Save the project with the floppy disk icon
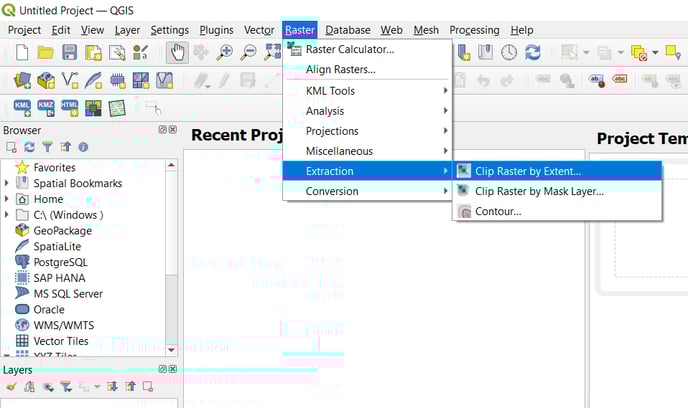 pyautogui.click(x=69, y=53)
